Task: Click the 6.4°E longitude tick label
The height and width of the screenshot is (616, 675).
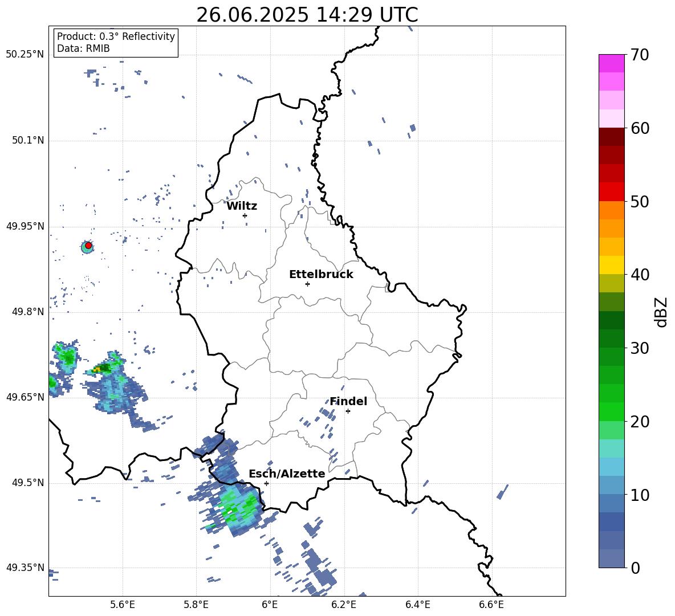Action: (417, 605)
